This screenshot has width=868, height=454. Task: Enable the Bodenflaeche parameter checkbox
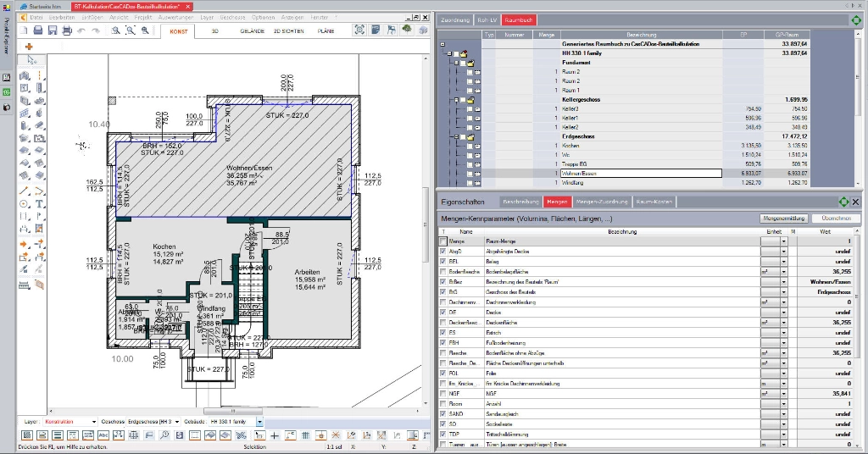[442, 271]
